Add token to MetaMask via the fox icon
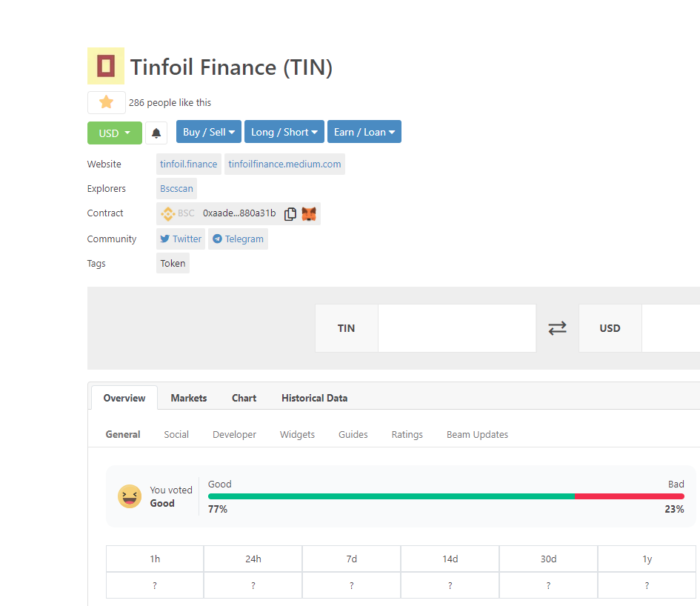This screenshot has width=700, height=606. [309, 214]
